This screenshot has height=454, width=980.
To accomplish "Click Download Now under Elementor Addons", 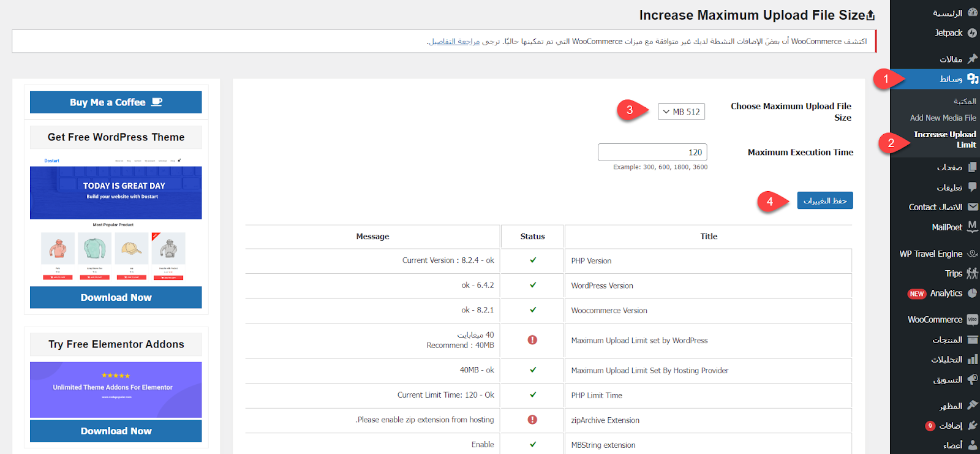I will [116, 431].
